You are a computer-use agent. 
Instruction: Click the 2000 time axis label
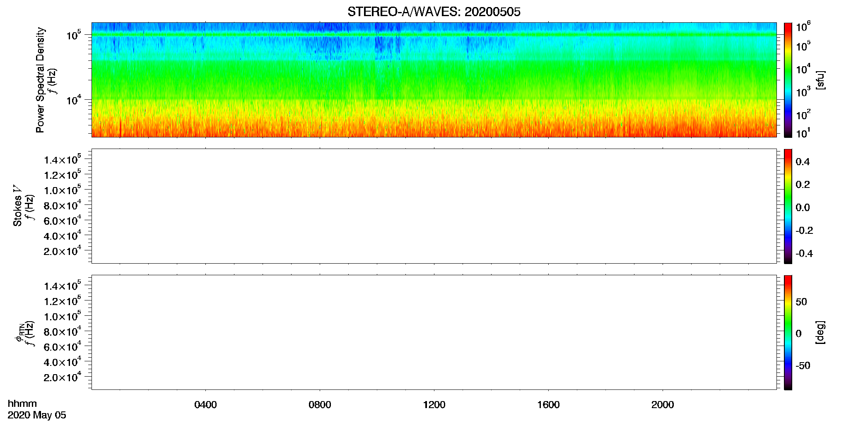coord(663,405)
